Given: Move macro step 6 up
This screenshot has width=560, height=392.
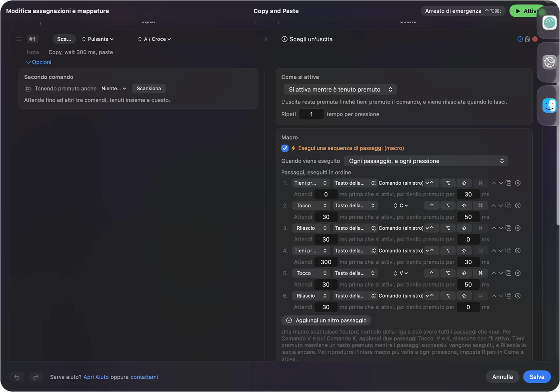Looking at the screenshot, I should (x=494, y=296).
